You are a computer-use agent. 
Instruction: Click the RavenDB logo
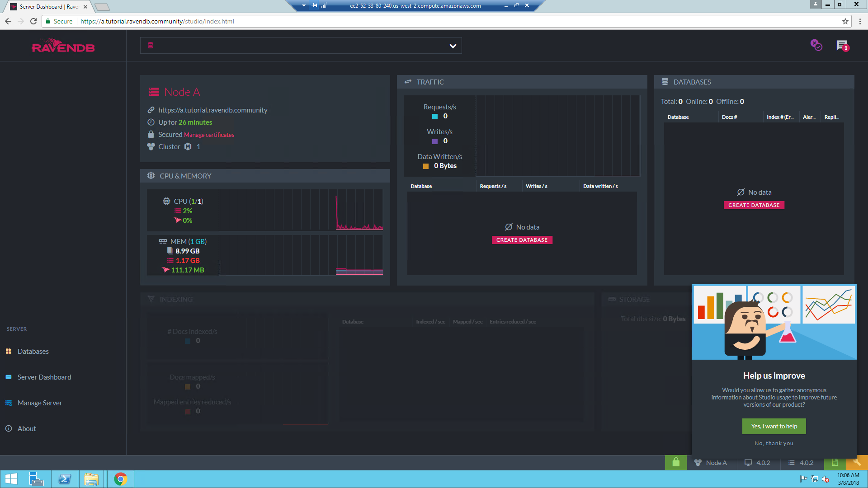pos(63,46)
